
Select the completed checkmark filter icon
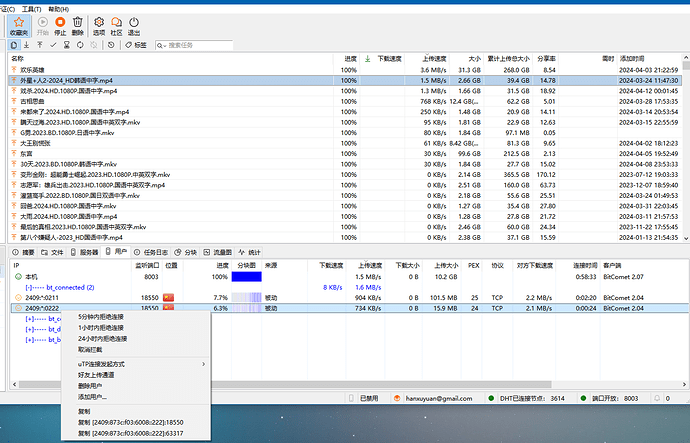point(53,45)
